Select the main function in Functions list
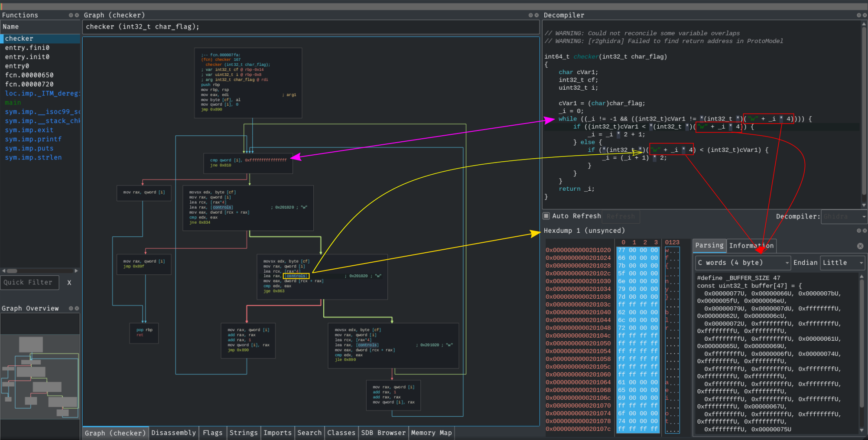Viewport: 868px width, 440px height. click(x=13, y=103)
